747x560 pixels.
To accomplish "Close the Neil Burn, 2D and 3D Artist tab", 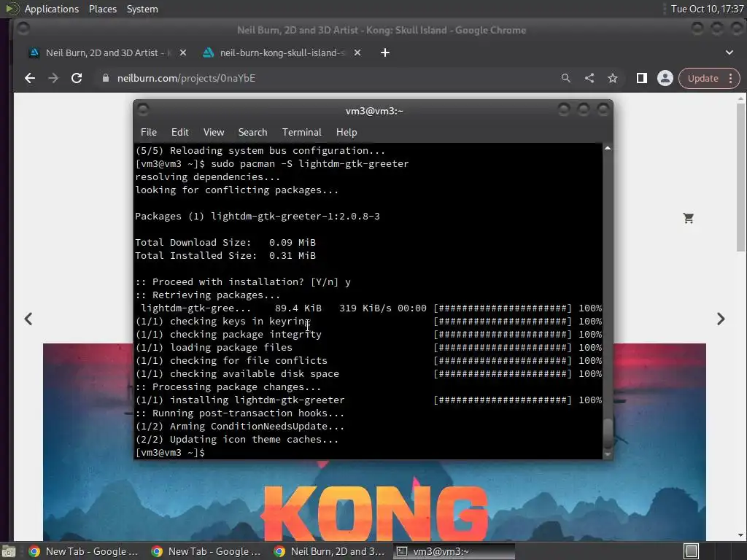I will (x=182, y=52).
